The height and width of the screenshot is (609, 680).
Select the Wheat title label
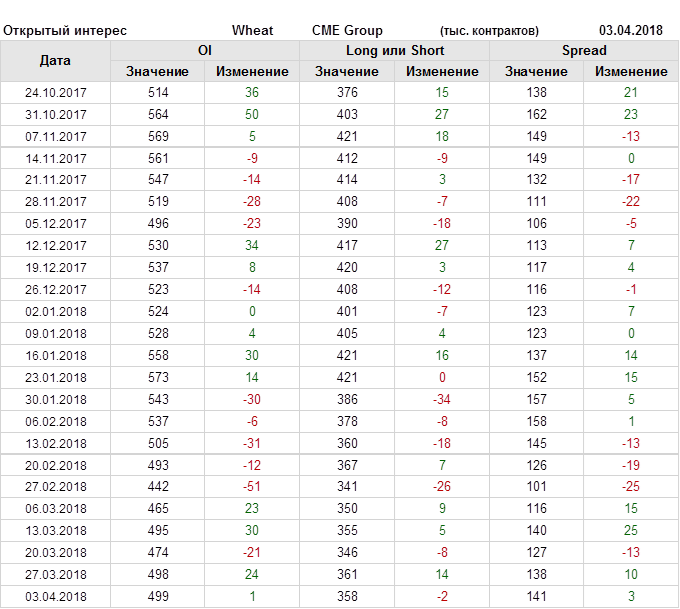point(252,31)
